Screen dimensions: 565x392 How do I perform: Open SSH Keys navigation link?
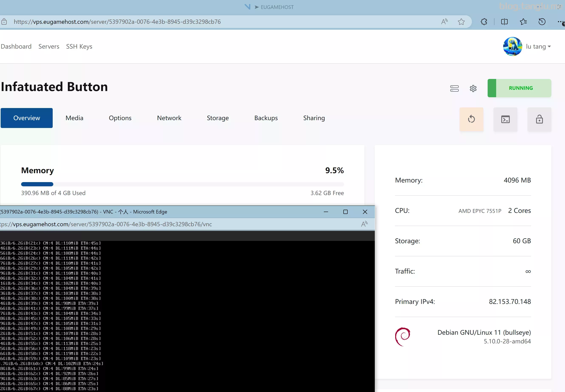point(79,46)
